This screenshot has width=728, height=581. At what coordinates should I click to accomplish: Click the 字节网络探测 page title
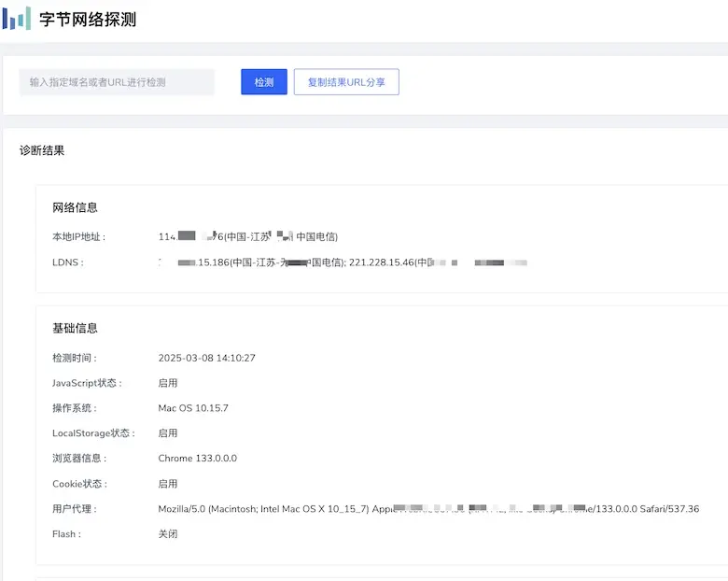88,19
